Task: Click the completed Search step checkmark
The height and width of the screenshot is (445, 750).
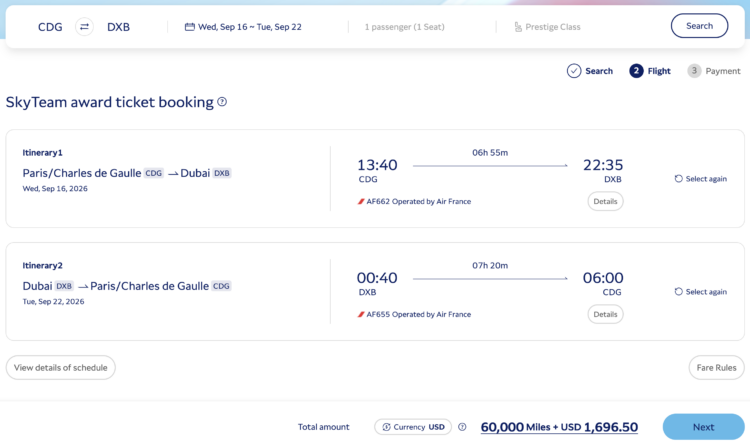Action: (574, 71)
